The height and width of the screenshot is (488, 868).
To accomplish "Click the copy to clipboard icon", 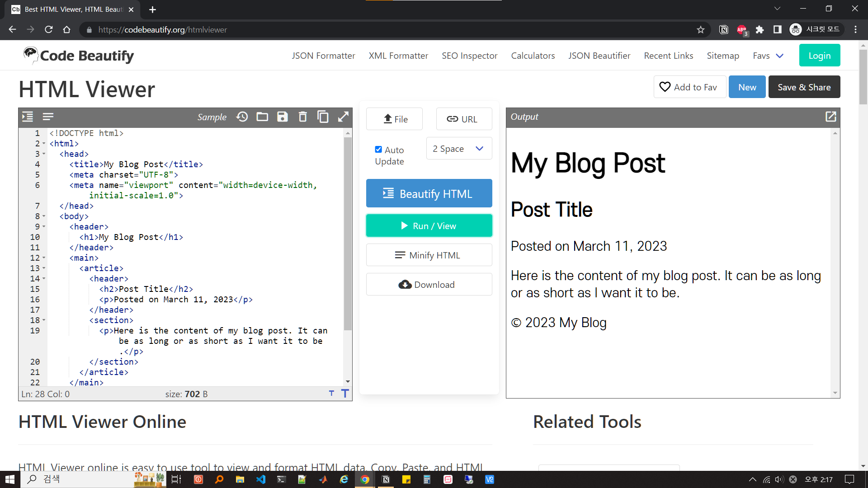I will pyautogui.click(x=323, y=117).
